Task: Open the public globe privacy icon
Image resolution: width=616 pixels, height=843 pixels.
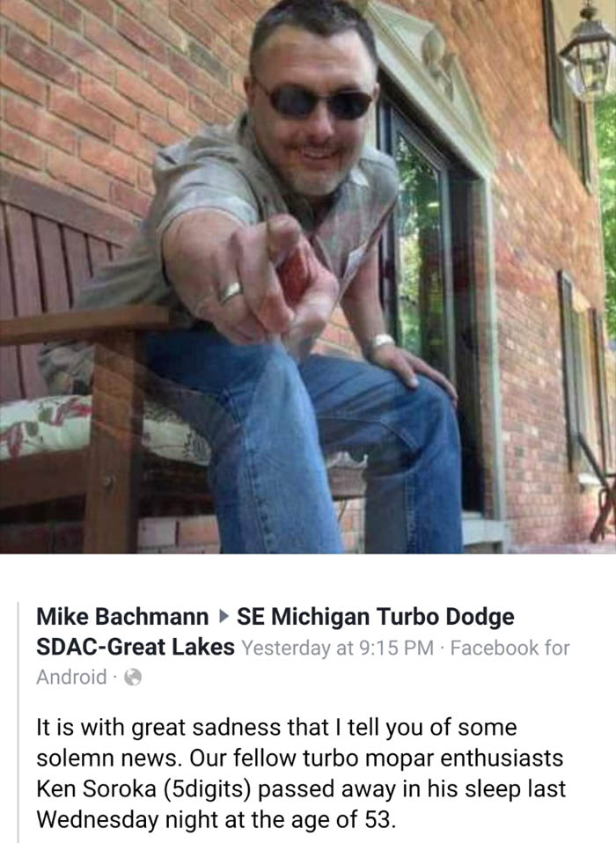Action: point(133,677)
